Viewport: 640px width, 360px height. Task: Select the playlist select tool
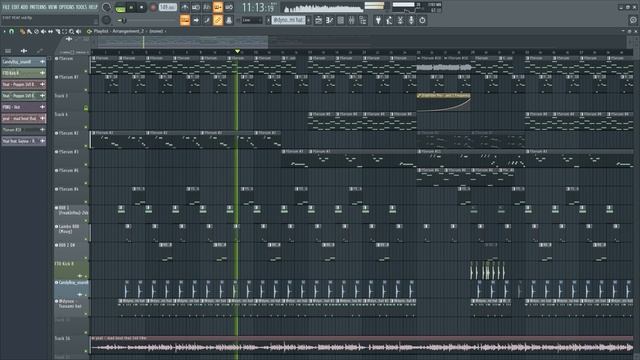tap(64, 31)
